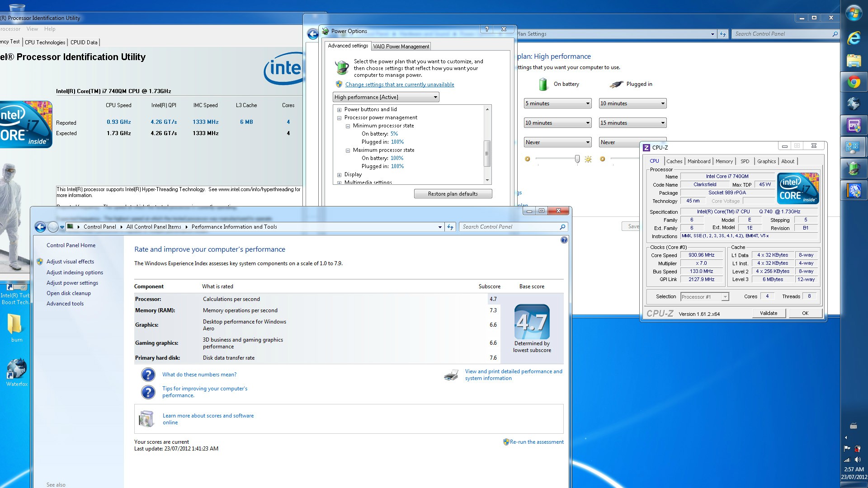This screenshot has height=488, width=868.
Task: Open the Windows Start orb
Action: 854,12
